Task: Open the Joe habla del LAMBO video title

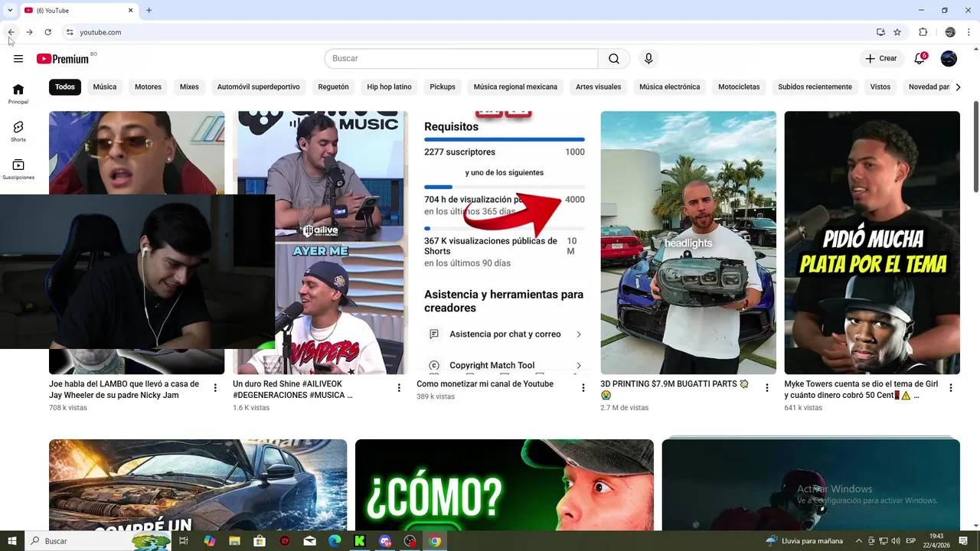Action: [124, 390]
